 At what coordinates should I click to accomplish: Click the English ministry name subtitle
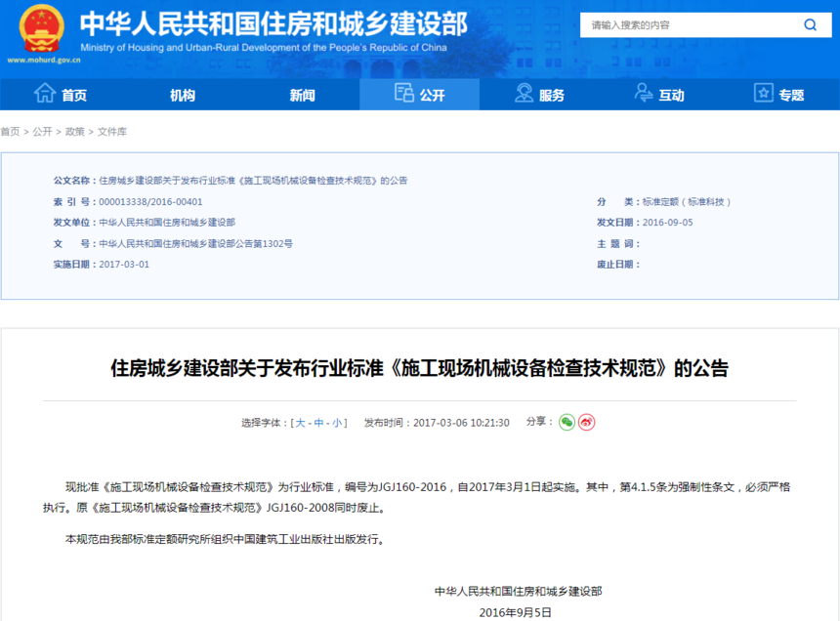pos(264,48)
